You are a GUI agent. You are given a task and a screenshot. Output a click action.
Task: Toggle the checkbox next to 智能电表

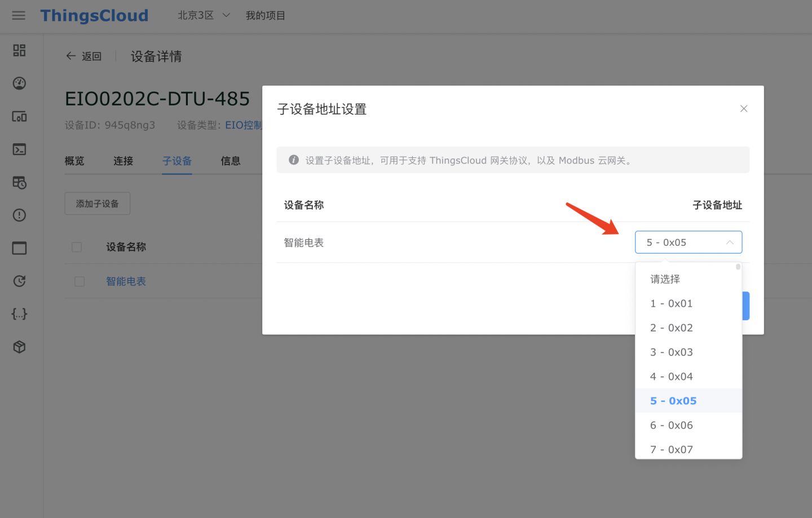click(x=79, y=281)
